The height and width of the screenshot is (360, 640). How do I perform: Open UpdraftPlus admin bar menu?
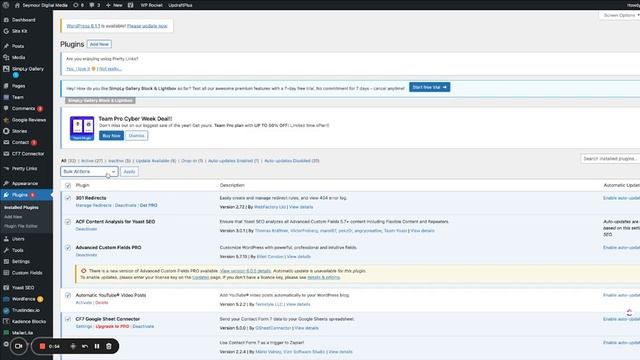pyautogui.click(x=180, y=5)
